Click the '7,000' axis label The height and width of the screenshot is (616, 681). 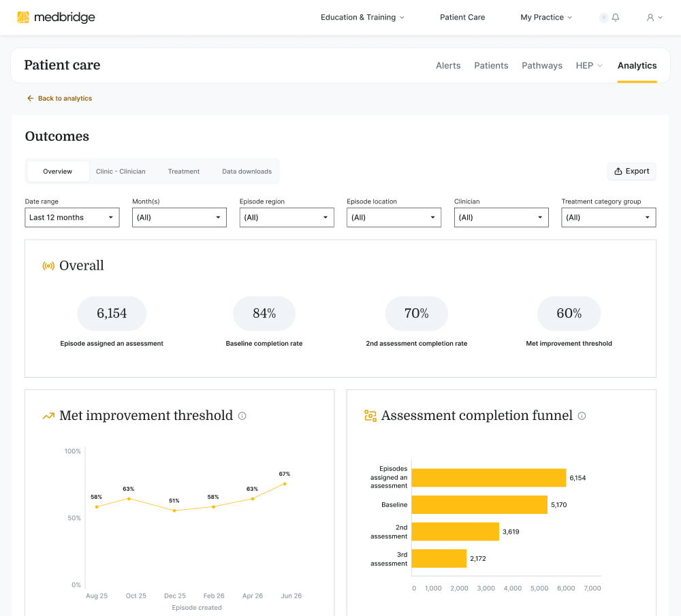pyautogui.click(x=592, y=589)
